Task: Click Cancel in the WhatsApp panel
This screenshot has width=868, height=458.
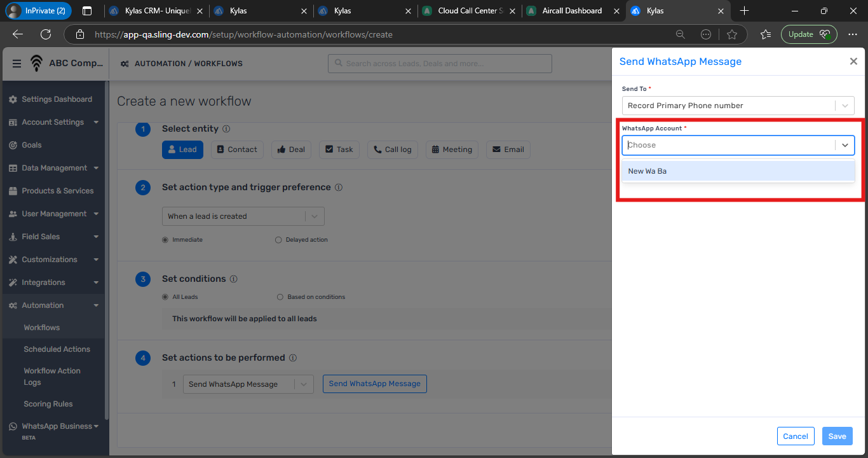Action: (x=796, y=436)
